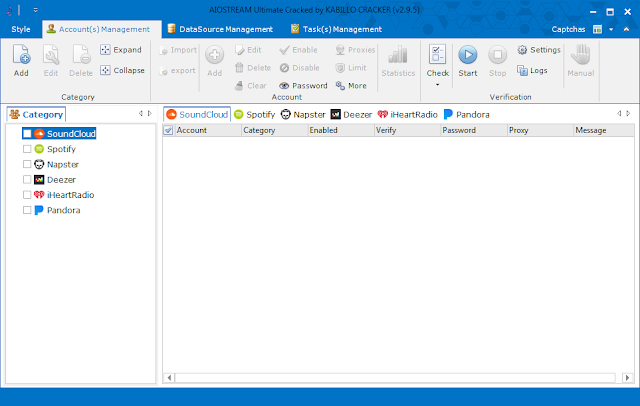Screen dimensions: 640x406
Task: Tick the Spotify category checkbox
Action: (27, 149)
